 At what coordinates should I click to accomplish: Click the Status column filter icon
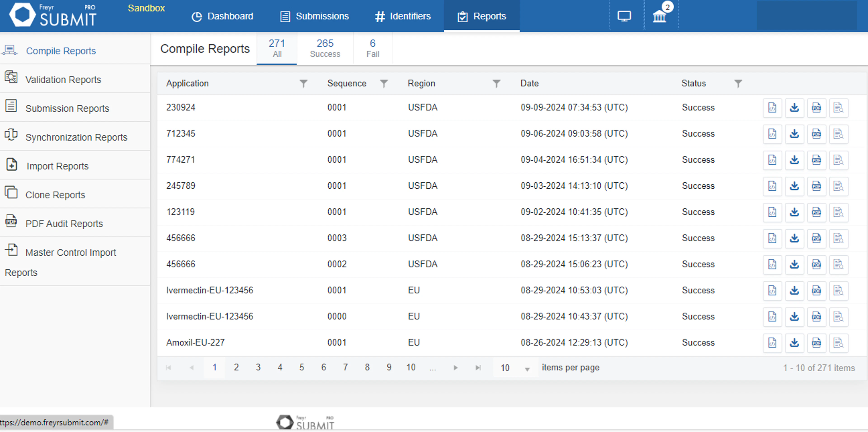pyautogui.click(x=738, y=83)
